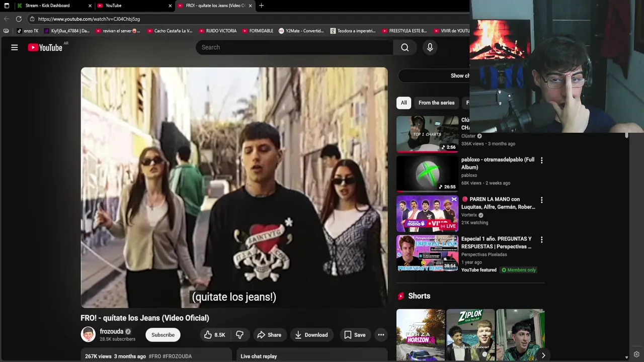Open KiyFj0ua_47884 bookmark
The width and height of the screenshot is (644, 362).
point(66,31)
